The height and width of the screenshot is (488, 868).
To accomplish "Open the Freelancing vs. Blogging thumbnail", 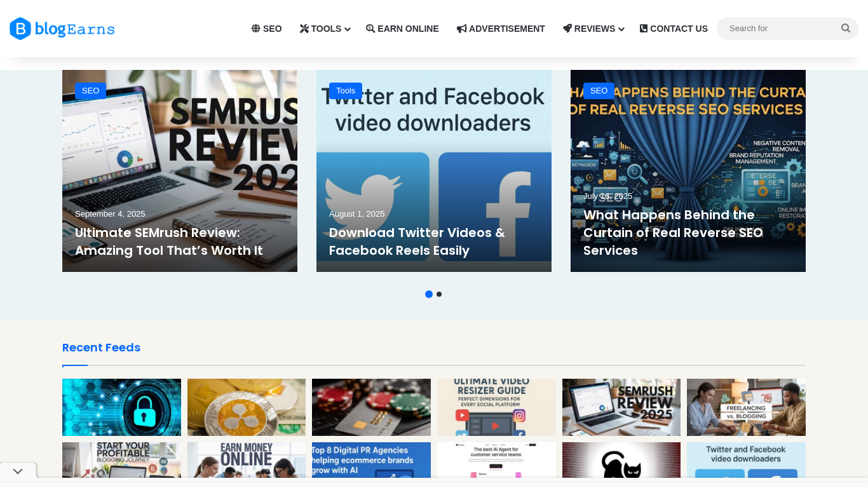I will point(746,407).
